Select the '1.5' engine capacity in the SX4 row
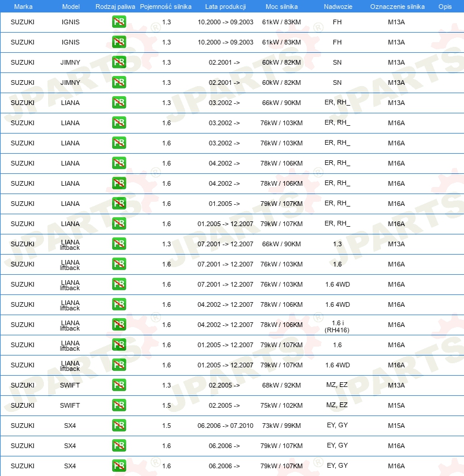464x476 pixels. [167, 426]
